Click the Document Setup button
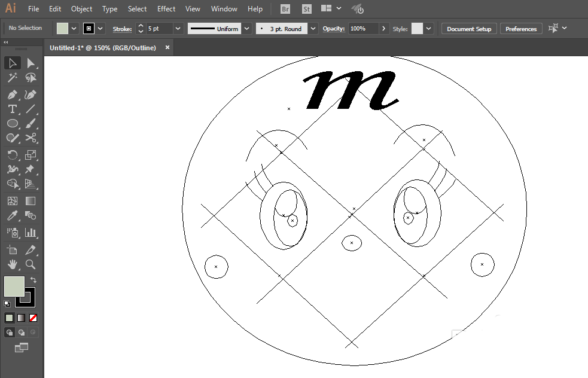 click(469, 29)
